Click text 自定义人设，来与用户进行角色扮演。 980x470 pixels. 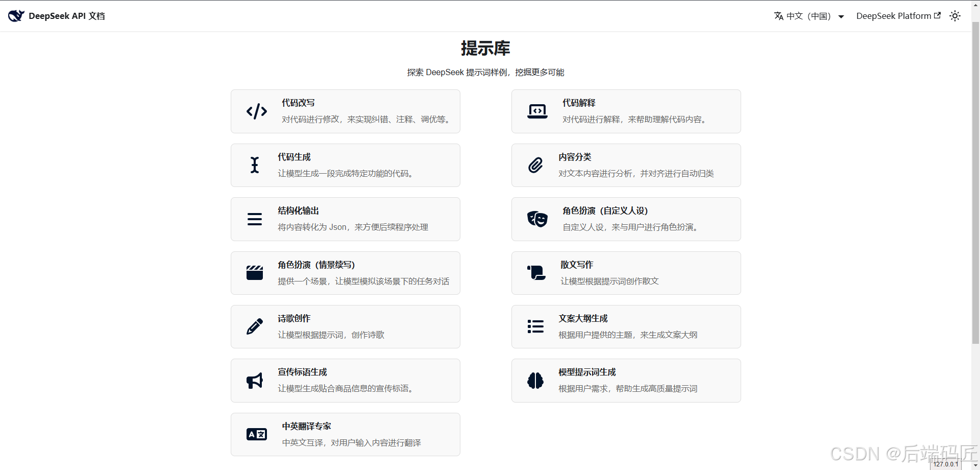click(x=631, y=227)
